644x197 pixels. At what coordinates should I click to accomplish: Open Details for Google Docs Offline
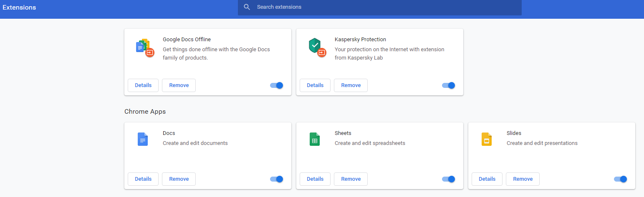(x=143, y=85)
